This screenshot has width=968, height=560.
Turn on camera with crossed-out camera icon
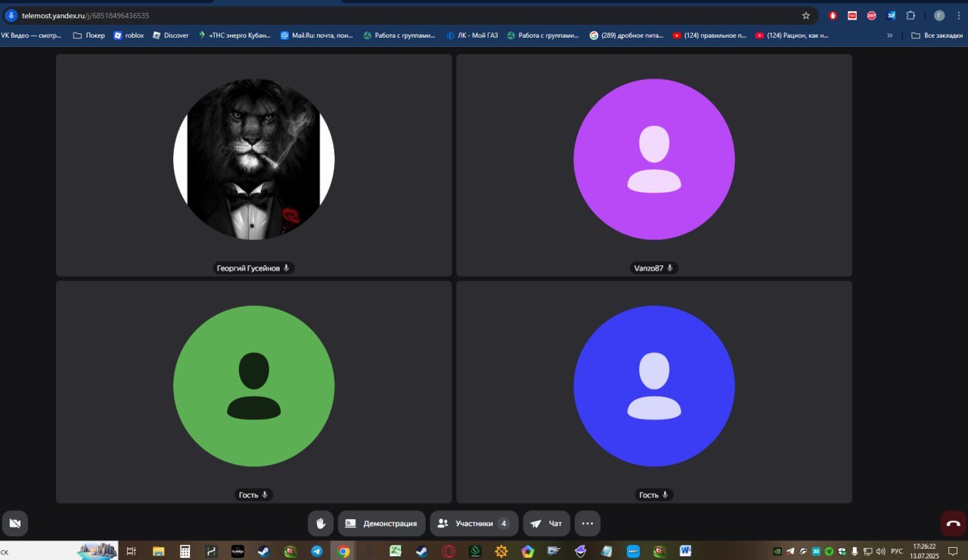[x=15, y=523]
